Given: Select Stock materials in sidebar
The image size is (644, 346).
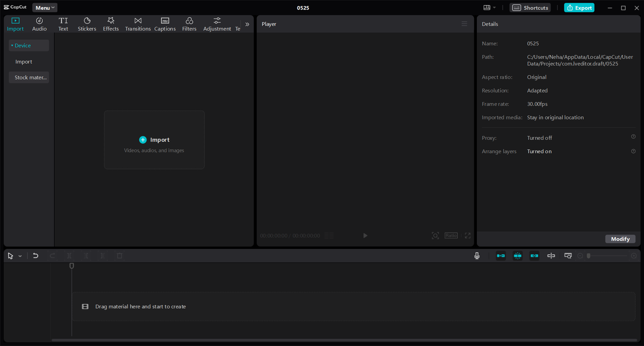Looking at the screenshot, I should click(x=29, y=78).
